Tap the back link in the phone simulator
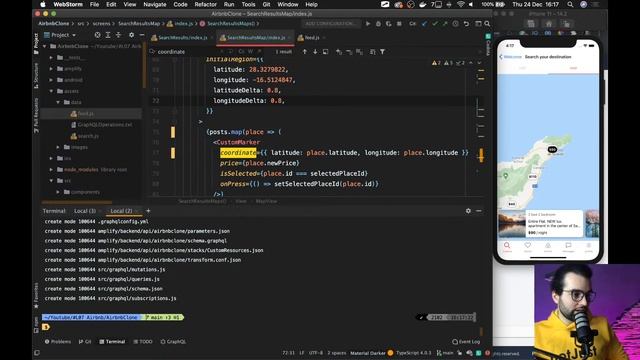The image size is (640, 360). click(x=510, y=57)
